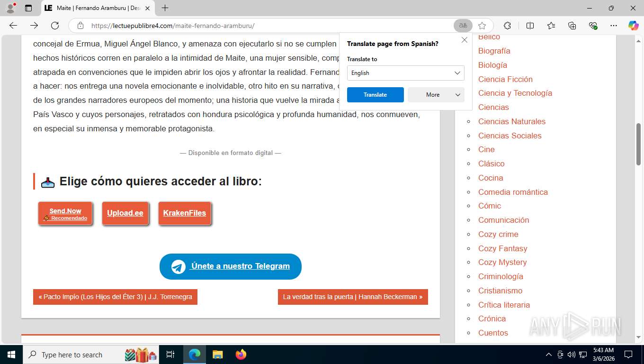Add page to favorites with star icon
Screen dimensions: 644x364
(482, 26)
